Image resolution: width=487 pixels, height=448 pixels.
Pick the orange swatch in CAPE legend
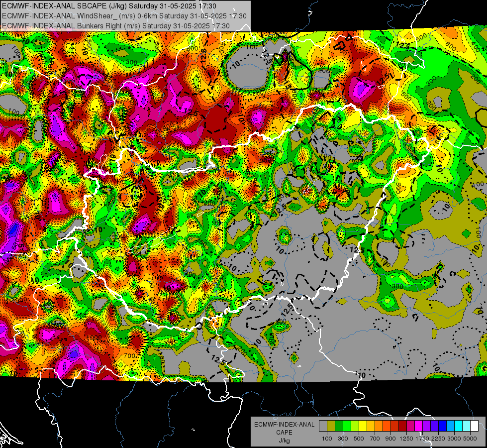(379, 426)
